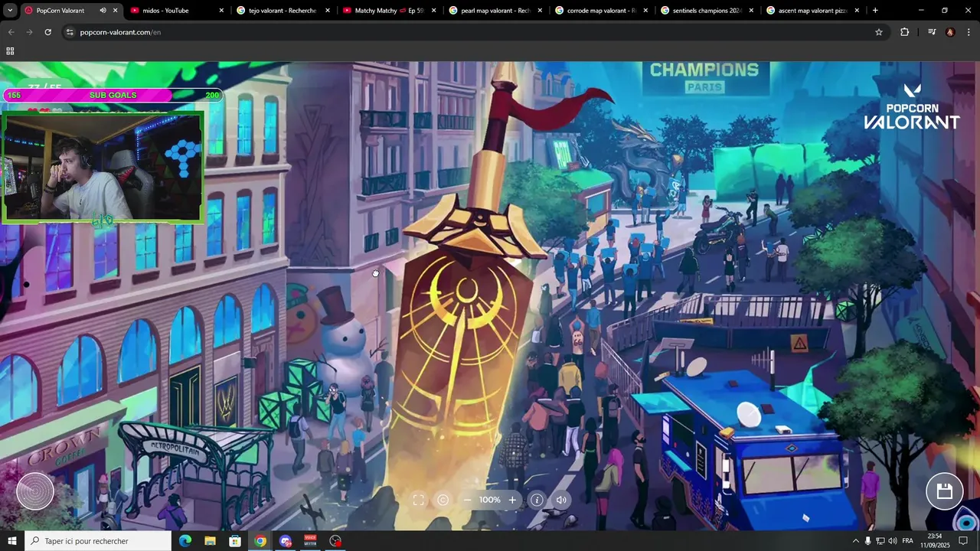The width and height of the screenshot is (980, 551).
Task: Close the midos - YouTube tab
Action: tap(221, 11)
